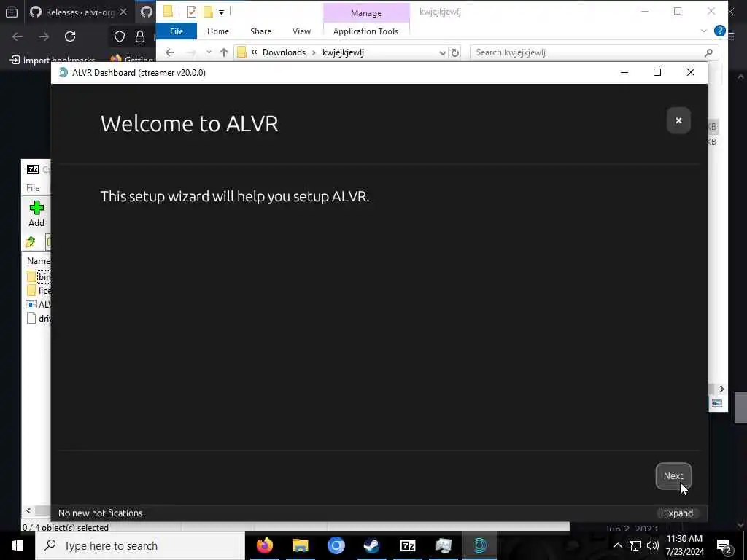Click the kwjejkjewlj breadcrumb in the address bar
The height and width of the screenshot is (560, 747).
click(x=343, y=52)
